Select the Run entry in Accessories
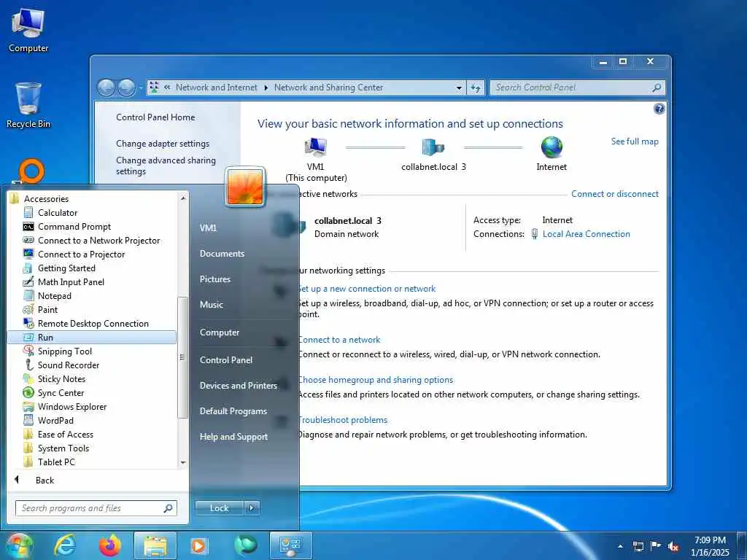 [92, 337]
